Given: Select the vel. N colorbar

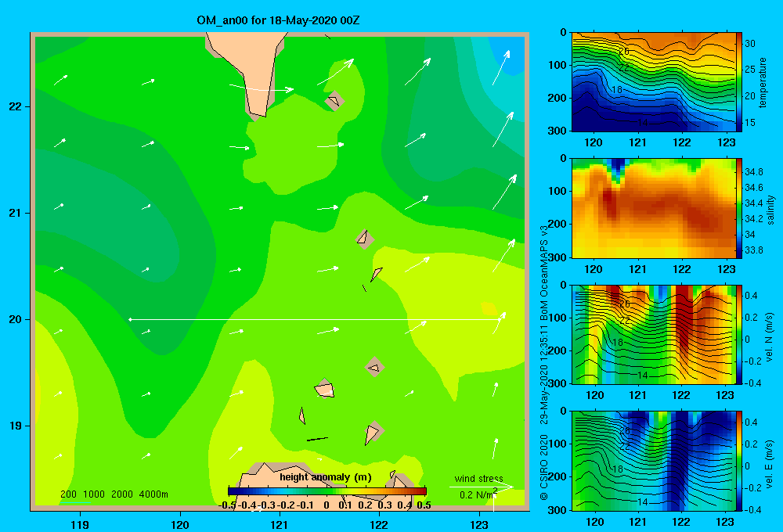Looking at the screenshot, I should point(739,334).
